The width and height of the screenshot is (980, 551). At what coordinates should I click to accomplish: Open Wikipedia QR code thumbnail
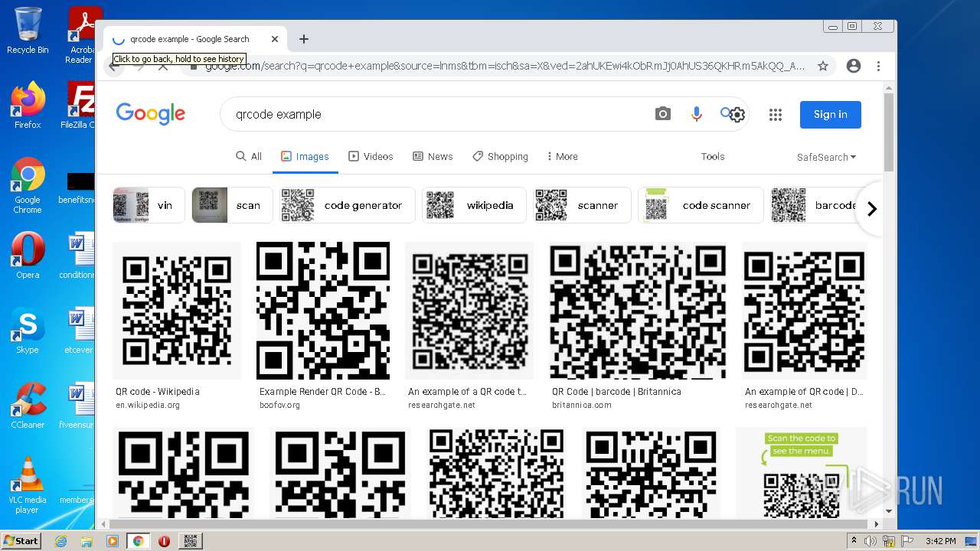177,311
